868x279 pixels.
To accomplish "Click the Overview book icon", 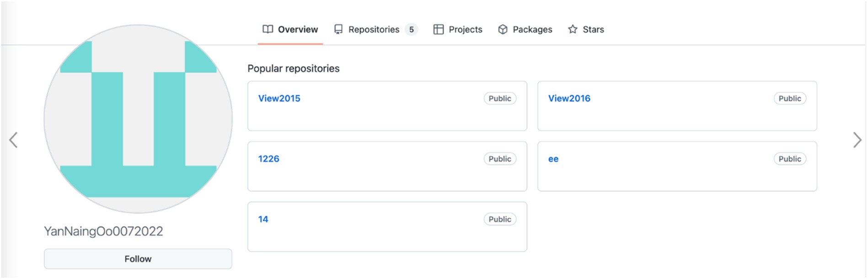I will tap(268, 29).
